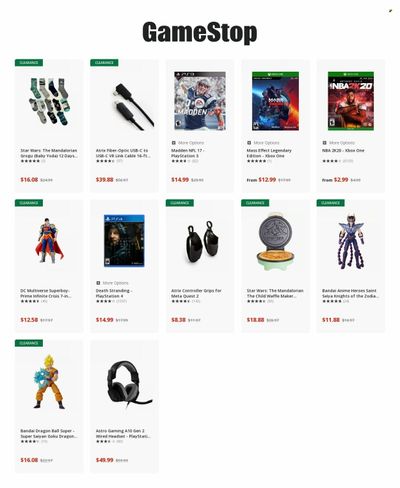Open the Atrix Fiber-Optic USB-C cable image
Viewport: 400px width, 488px height.
[134, 107]
